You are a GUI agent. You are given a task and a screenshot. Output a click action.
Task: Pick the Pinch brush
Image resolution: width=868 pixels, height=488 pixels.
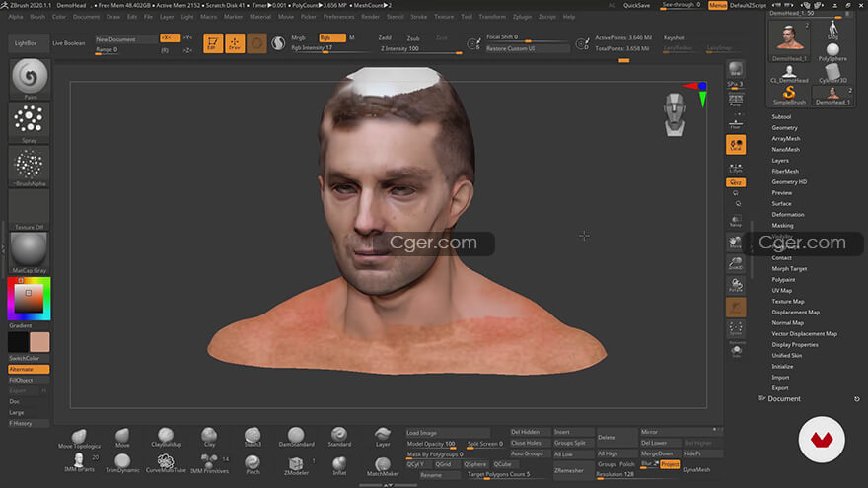tap(253, 463)
